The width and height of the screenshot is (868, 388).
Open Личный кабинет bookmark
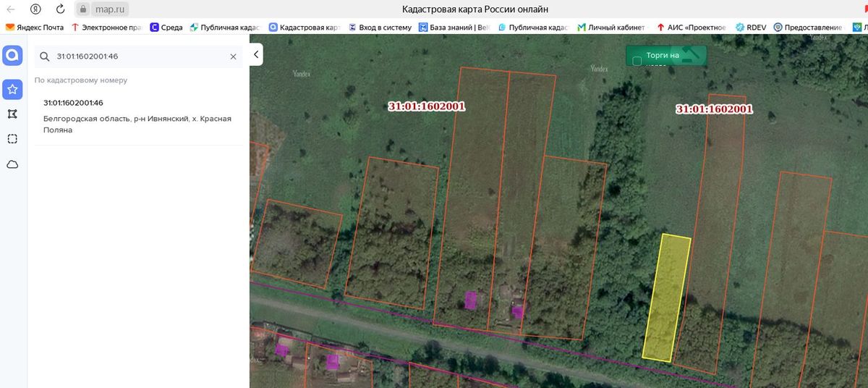(x=611, y=28)
